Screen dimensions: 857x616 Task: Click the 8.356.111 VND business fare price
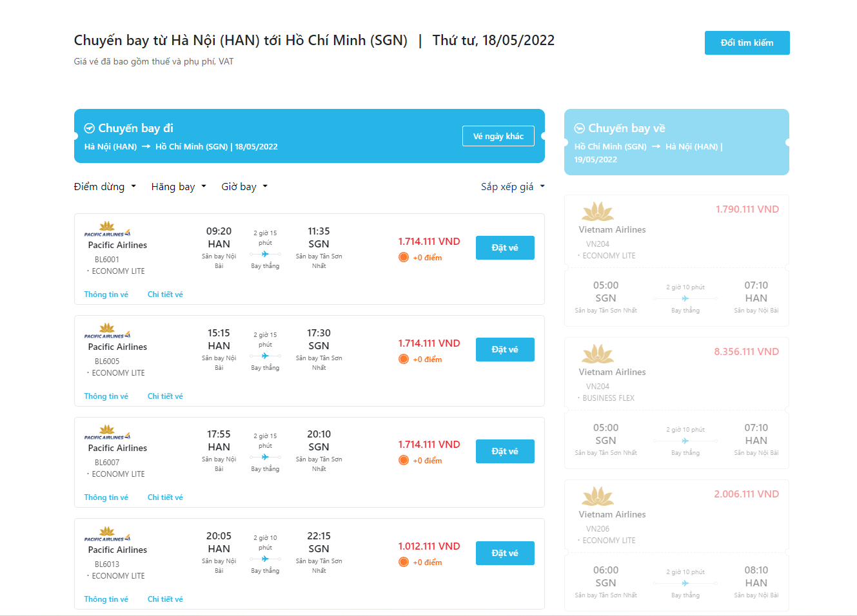[747, 352]
